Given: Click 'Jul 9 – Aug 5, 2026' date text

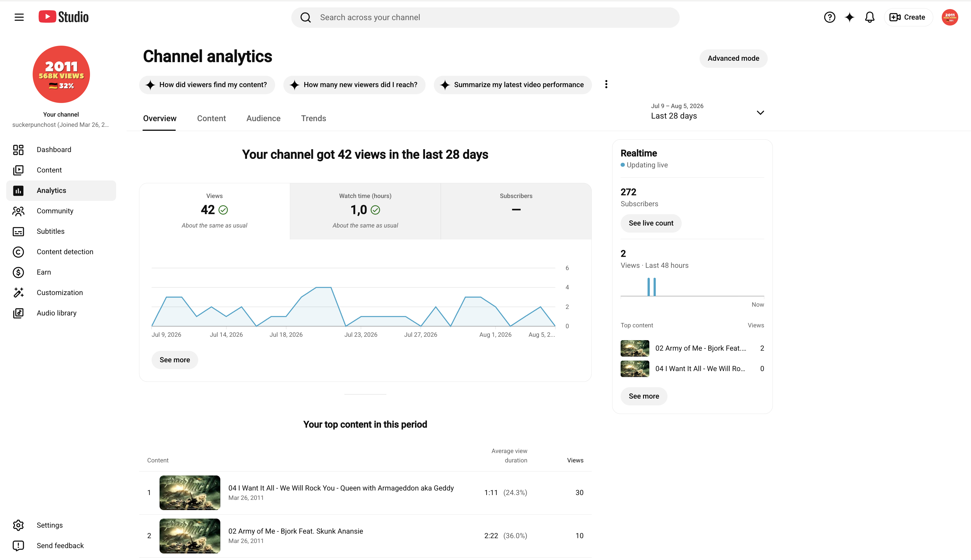Looking at the screenshot, I should pyautogui.click(x=677, y=106).
